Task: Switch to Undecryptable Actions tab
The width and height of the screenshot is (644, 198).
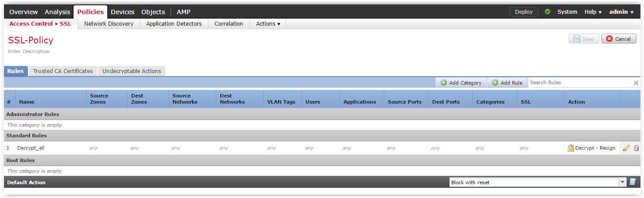Action: (x=132, y=71)
